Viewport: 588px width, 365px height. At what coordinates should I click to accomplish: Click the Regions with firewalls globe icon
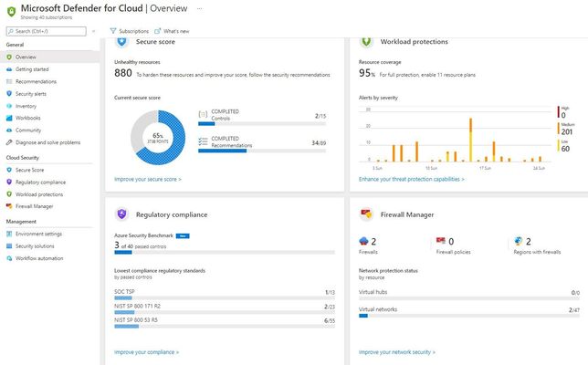(x=519, y=241)
